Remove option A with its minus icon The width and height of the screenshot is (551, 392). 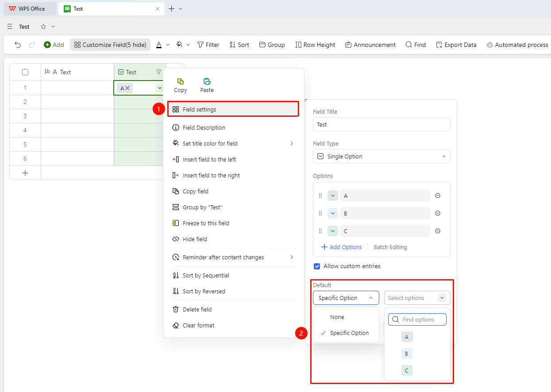[x=438, y=196]
